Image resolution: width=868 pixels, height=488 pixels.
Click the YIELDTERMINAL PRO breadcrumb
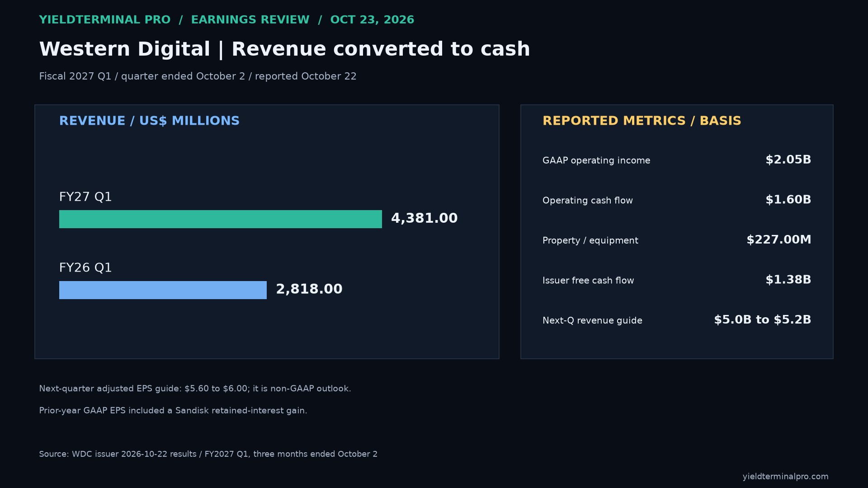tap(105, 20)
